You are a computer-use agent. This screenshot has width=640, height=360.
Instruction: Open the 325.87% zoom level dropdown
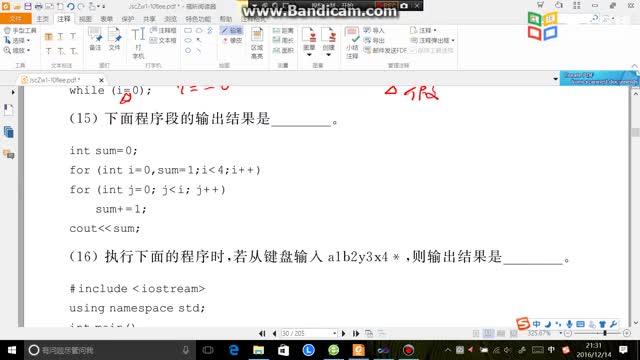click(x=561, y=333)
